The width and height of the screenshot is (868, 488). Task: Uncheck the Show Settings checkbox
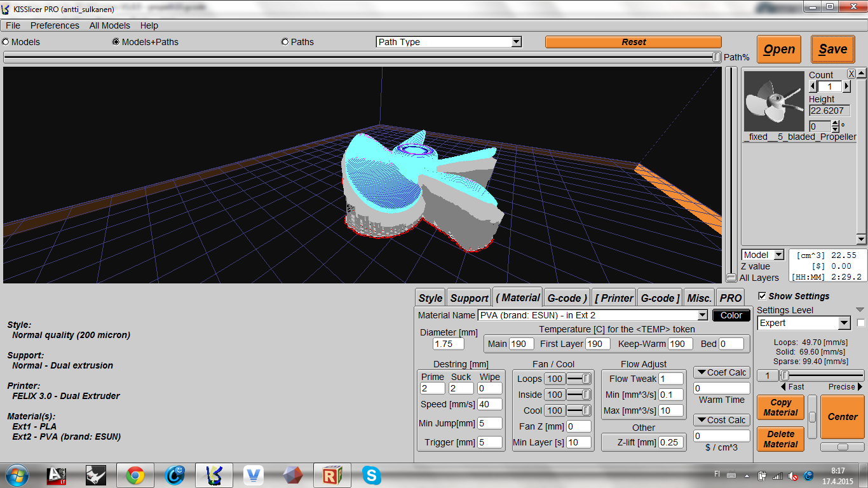coord(762,296)
